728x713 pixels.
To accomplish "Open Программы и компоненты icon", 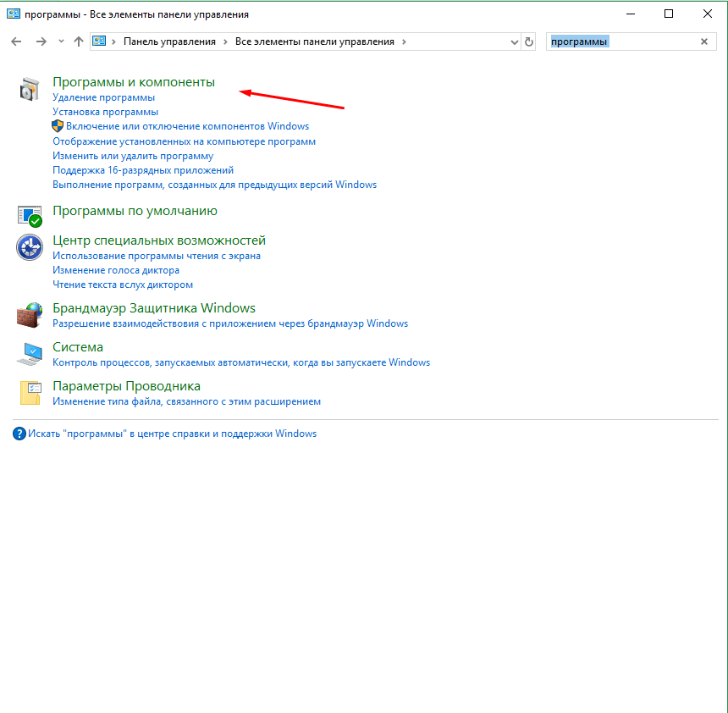I will point(30,89).
